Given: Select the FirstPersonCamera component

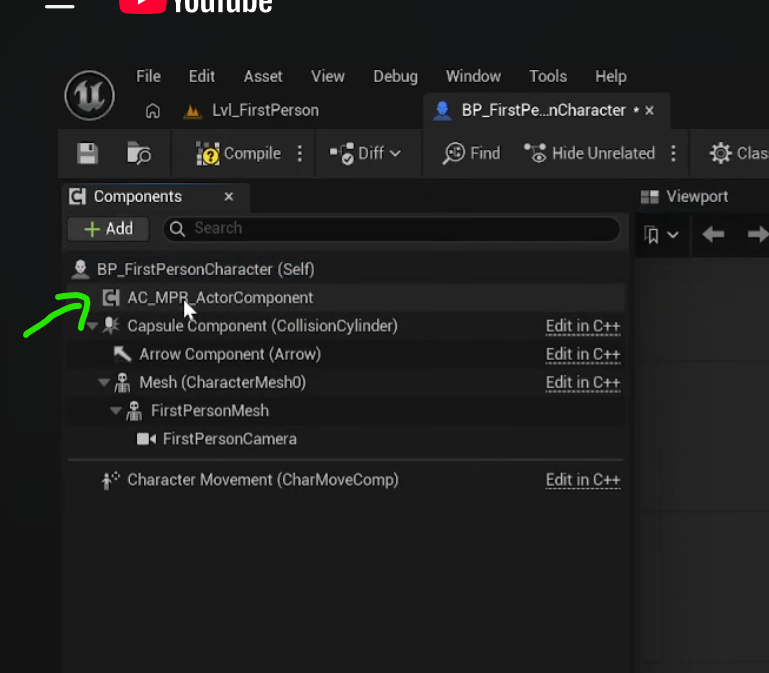Looking at the screenshot, I should pyautogui.click(x=229, y=439).
